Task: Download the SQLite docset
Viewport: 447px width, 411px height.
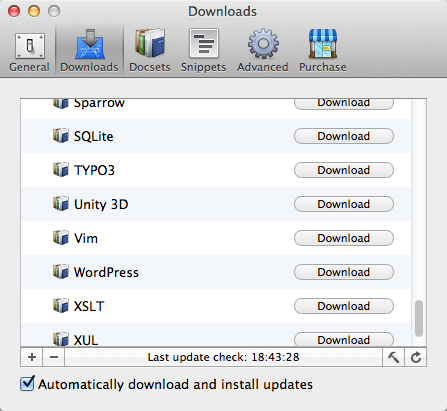Action: click(x=344, y=136)
